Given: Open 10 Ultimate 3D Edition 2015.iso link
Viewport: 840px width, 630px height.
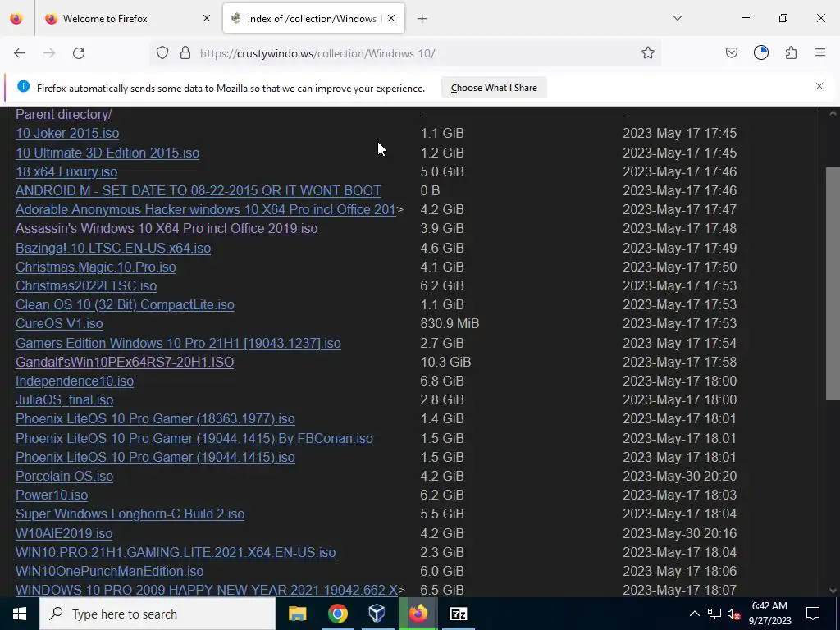Looking at the screenshot, I should [x=107, y=153].
